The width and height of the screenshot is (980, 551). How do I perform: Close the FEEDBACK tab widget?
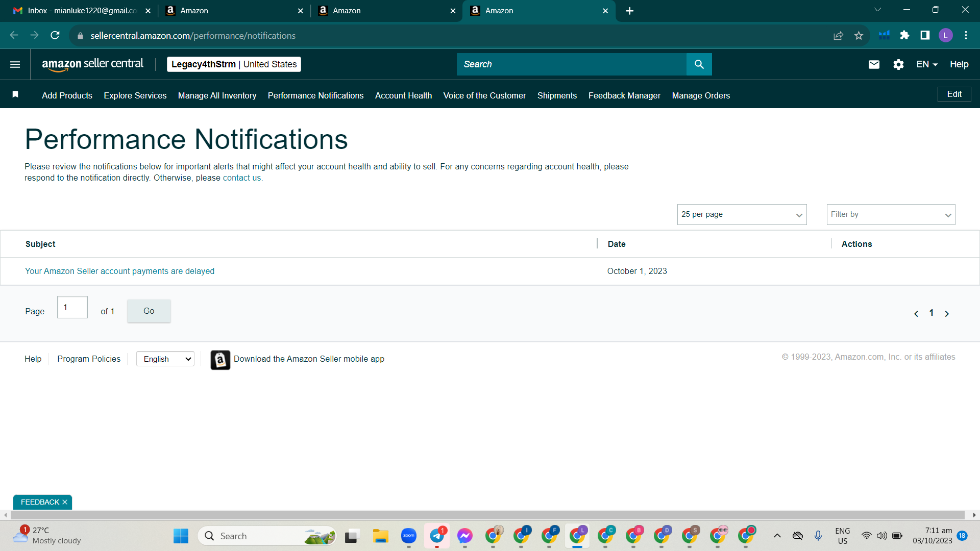pos(65,503)
